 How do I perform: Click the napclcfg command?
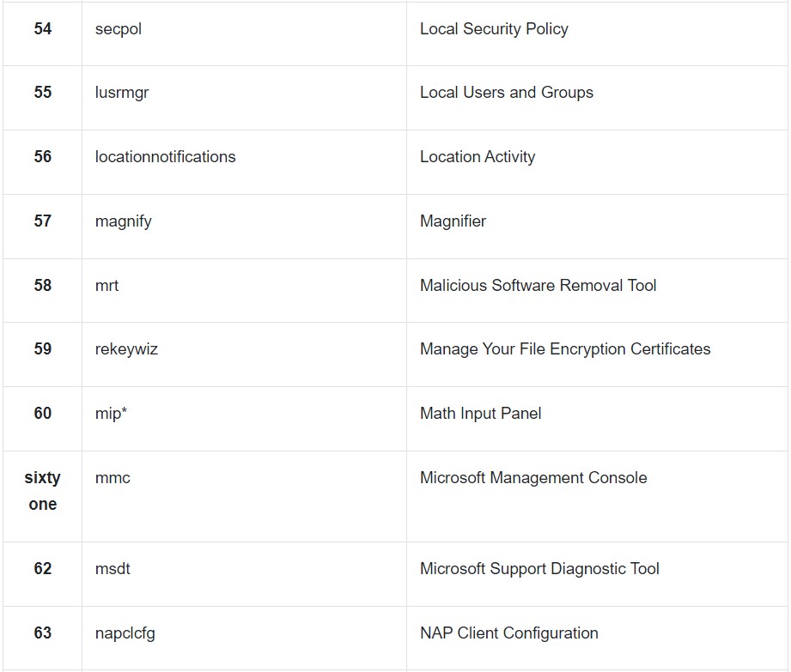[125, 633]
